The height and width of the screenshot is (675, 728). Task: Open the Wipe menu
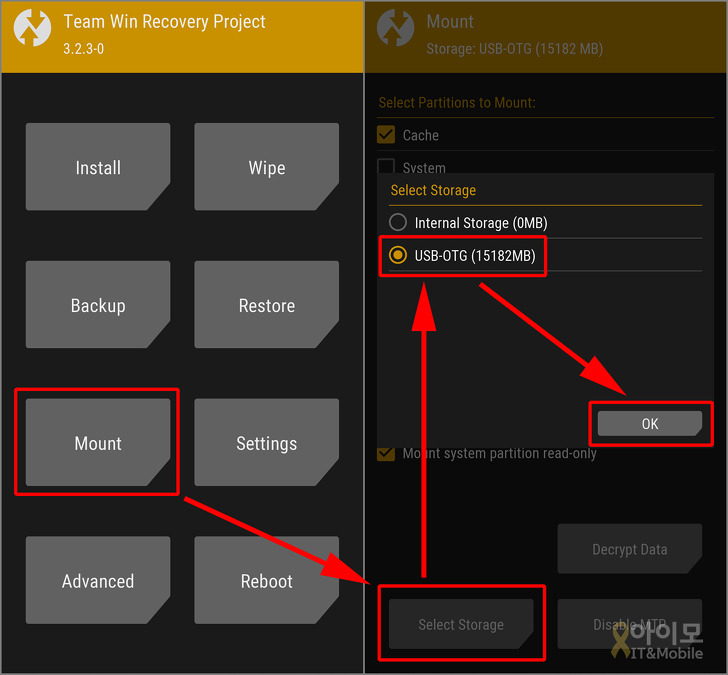point(266,167)
